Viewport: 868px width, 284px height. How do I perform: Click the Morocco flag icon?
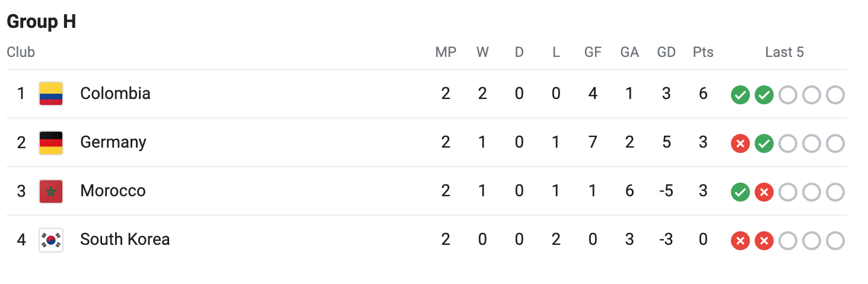click(51, 191)
